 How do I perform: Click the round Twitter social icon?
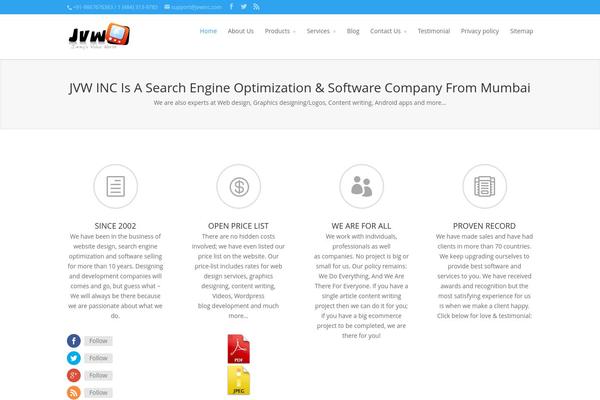(x=74, y=358)
